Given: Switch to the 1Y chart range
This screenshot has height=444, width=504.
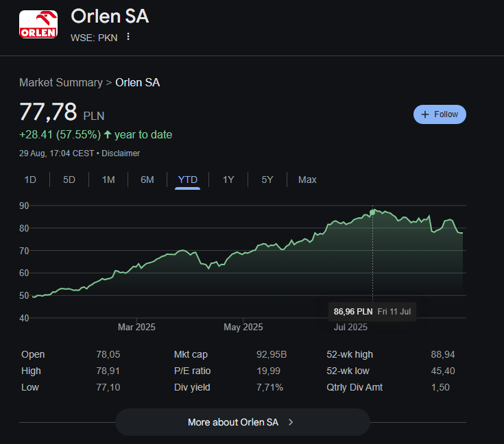Looking at the screenshot, I should click(228, 180).
